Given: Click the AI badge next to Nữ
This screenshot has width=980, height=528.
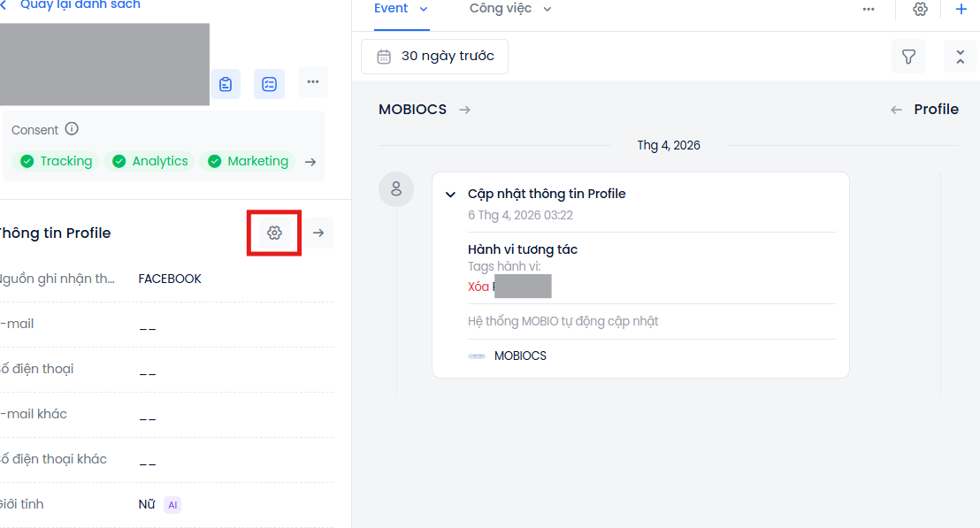Looking at the screenshot, I should coord(172,505).
